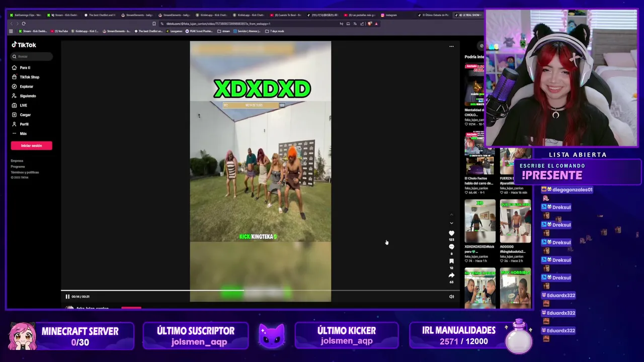
Task: Switch to El Último Debate tab
Action: coord(434,15)
